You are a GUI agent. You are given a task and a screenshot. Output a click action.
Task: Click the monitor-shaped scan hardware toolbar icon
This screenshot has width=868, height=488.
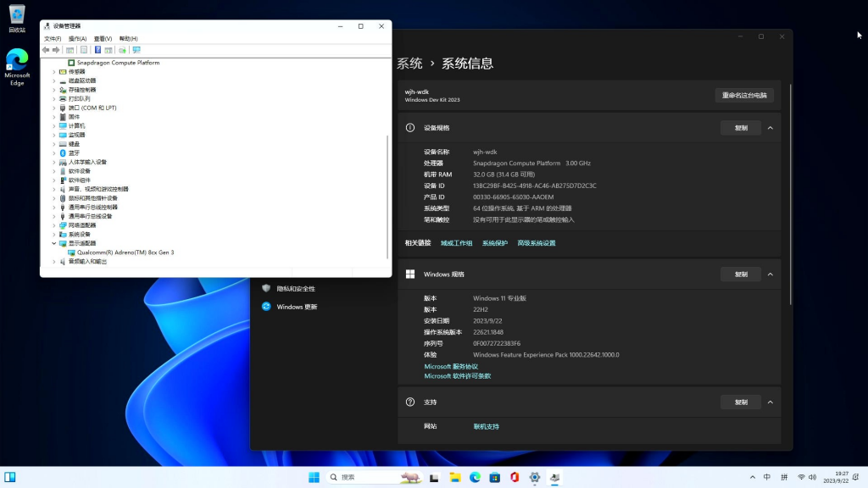click(136, 50)
